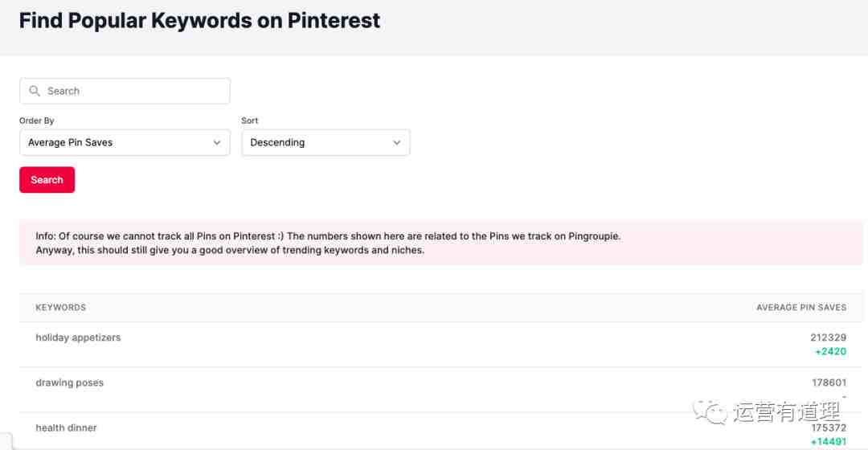
Task: Click into the Search text field
Action: pos(125,91)
